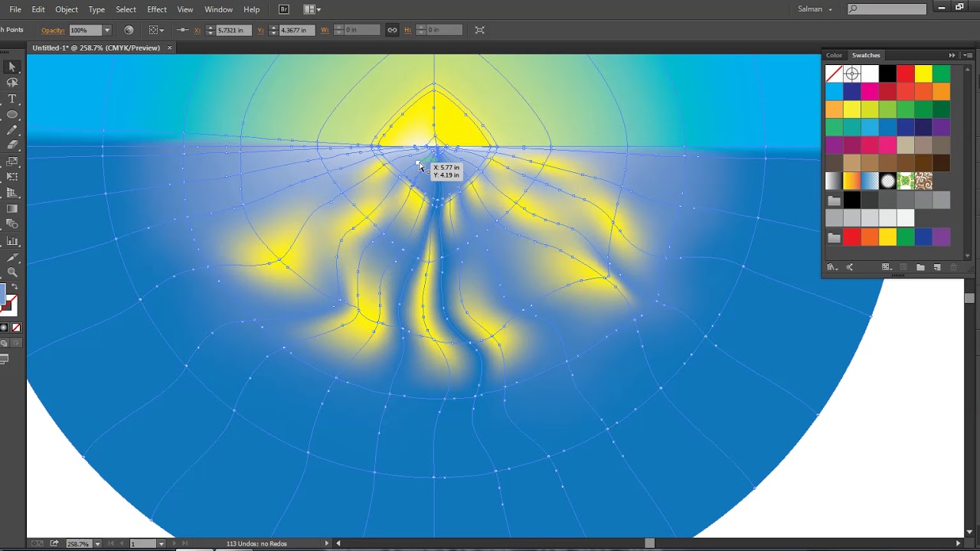Open the Swatches panel options menu
Image resolution: width=980 pixels, height=551 pixels.
point(968,55)
